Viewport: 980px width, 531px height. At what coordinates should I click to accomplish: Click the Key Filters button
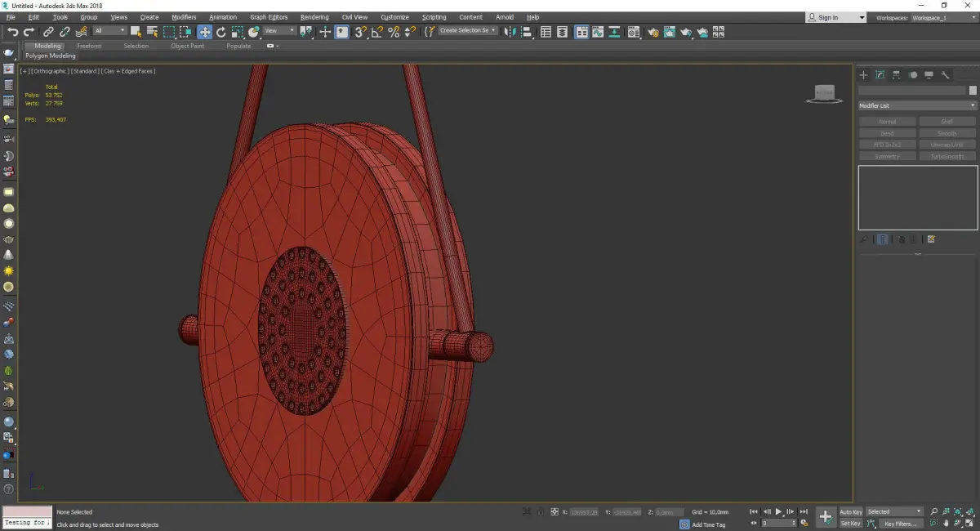coord(899,524)
